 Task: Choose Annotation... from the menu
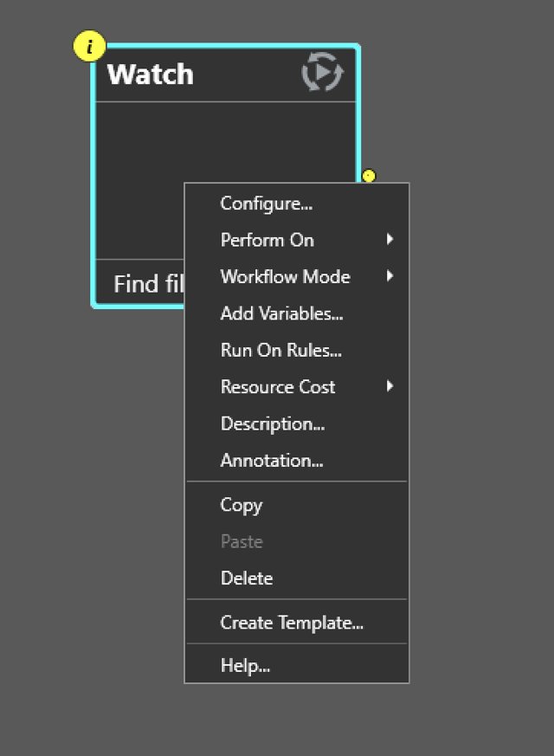pos(297,461)
